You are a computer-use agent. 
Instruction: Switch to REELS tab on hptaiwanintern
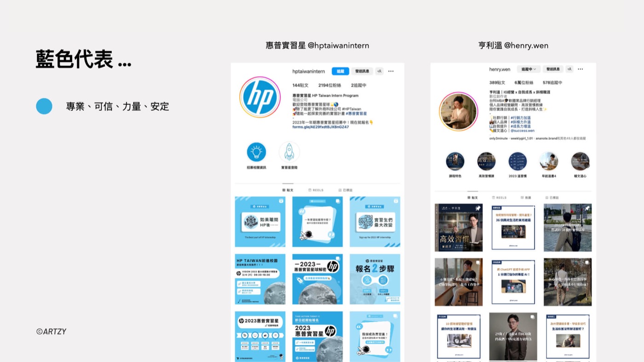[x=316, y=190]
